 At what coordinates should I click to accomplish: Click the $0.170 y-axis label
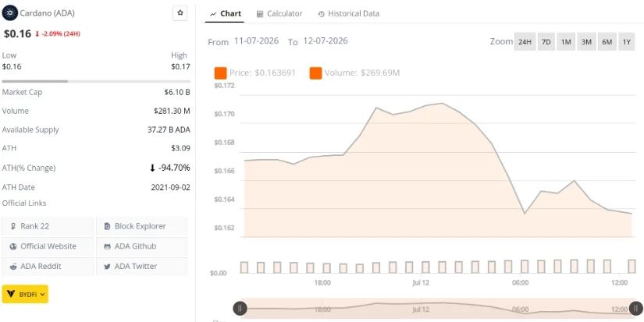tap(224, 114)
